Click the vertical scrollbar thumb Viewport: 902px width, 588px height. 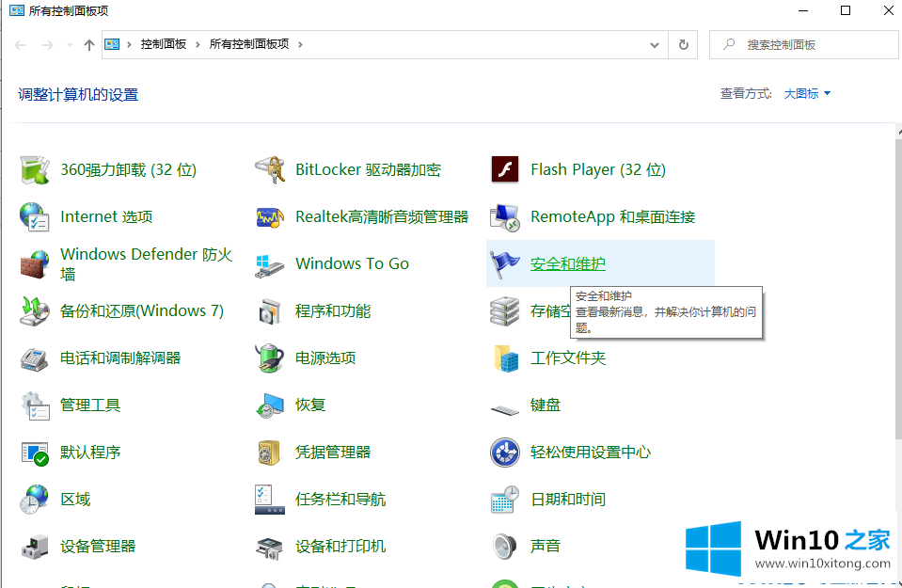point(898,288)
